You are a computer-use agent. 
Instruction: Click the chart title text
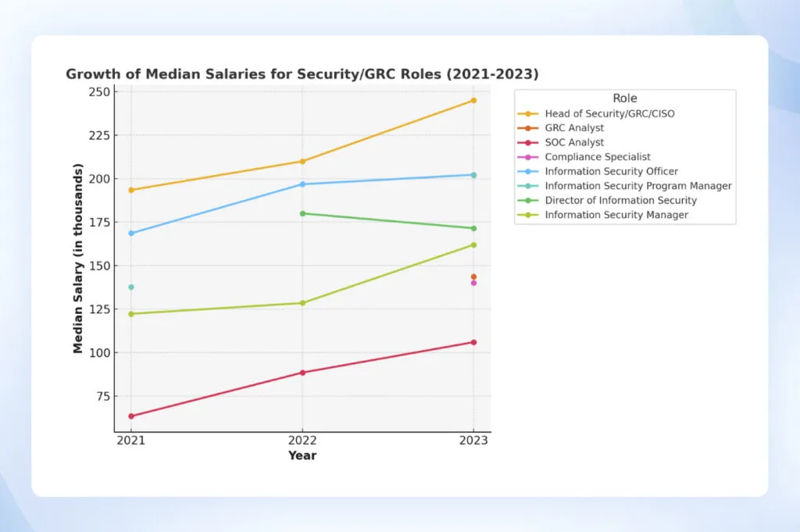click(x=302, y=74)
